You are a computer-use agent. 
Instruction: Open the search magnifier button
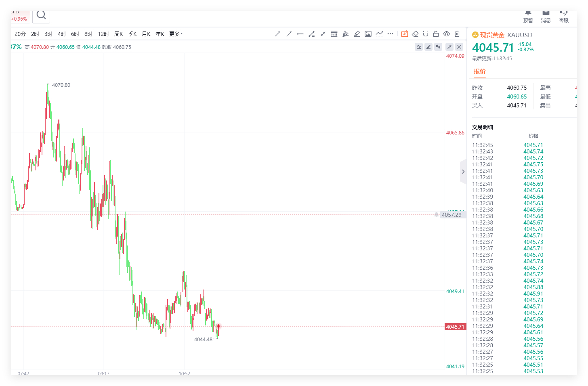[x=41, y=16]
